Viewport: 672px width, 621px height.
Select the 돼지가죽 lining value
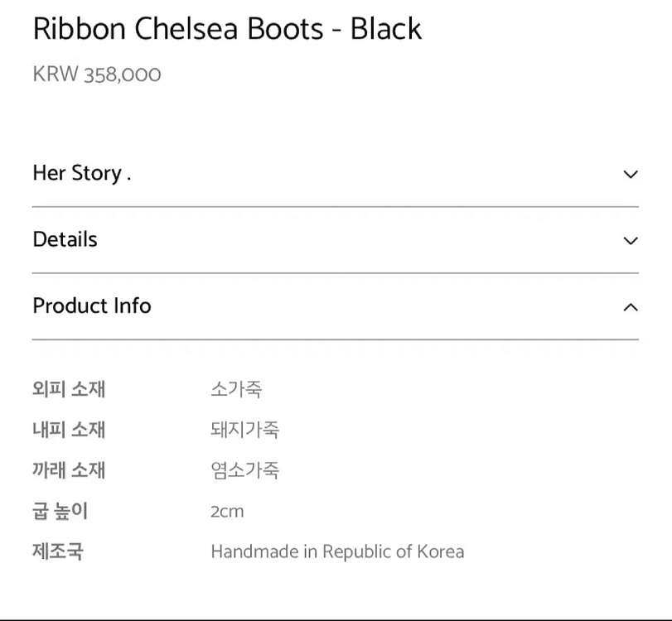[x=244, y=430]
